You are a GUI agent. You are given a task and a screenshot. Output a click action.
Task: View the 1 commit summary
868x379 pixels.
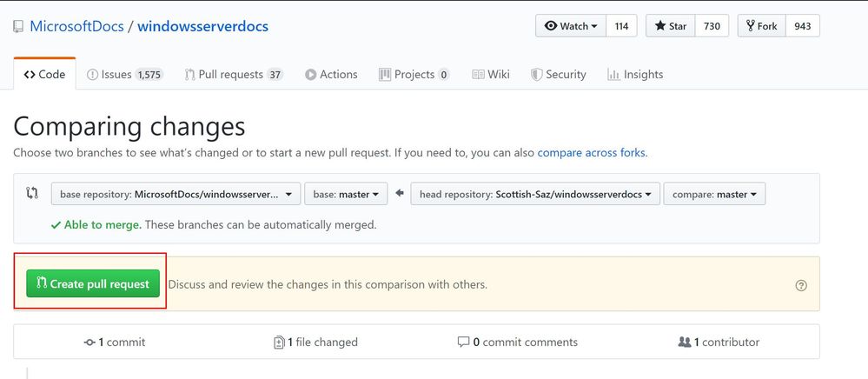coord(115,342)
